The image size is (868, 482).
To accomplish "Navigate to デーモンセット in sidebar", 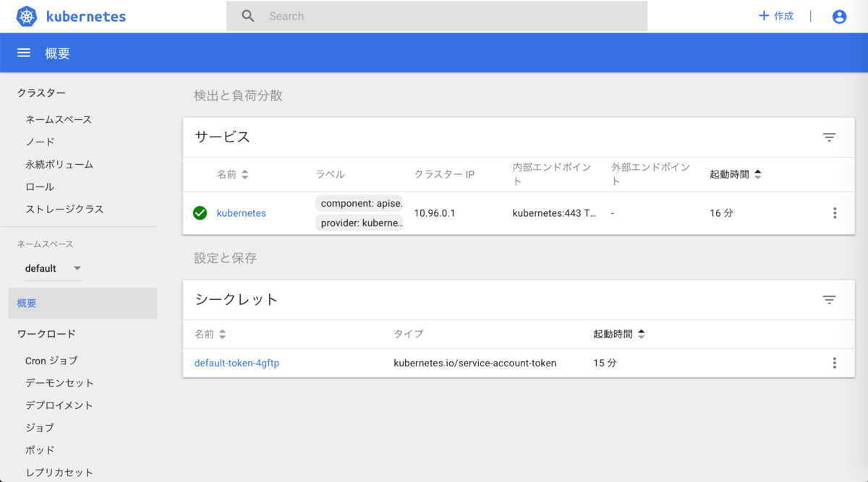I will [59, 383].
